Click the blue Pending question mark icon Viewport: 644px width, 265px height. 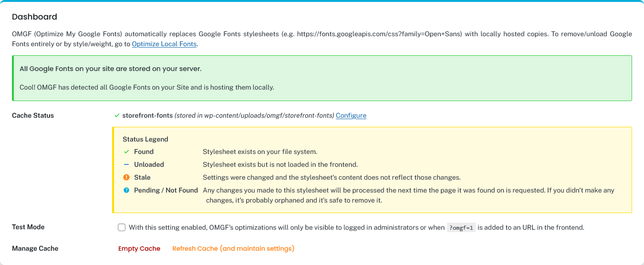pyautogui.click(x=126, y=190)
